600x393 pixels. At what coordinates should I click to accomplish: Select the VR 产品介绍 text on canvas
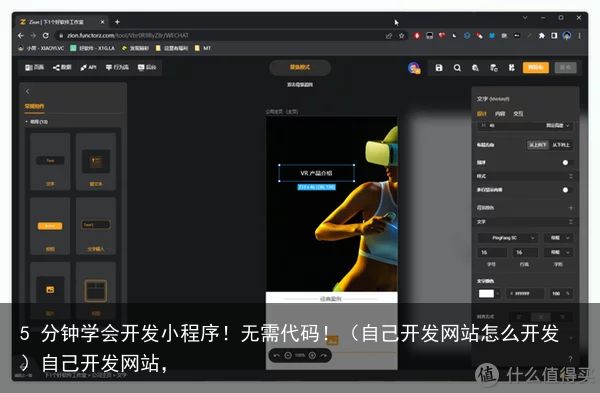[x=316, y=173]
